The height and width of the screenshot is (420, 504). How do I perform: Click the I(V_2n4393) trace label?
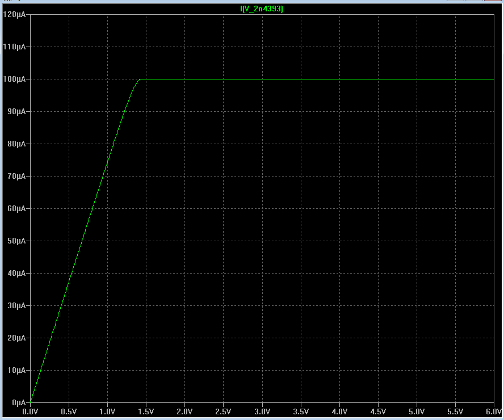262,9
